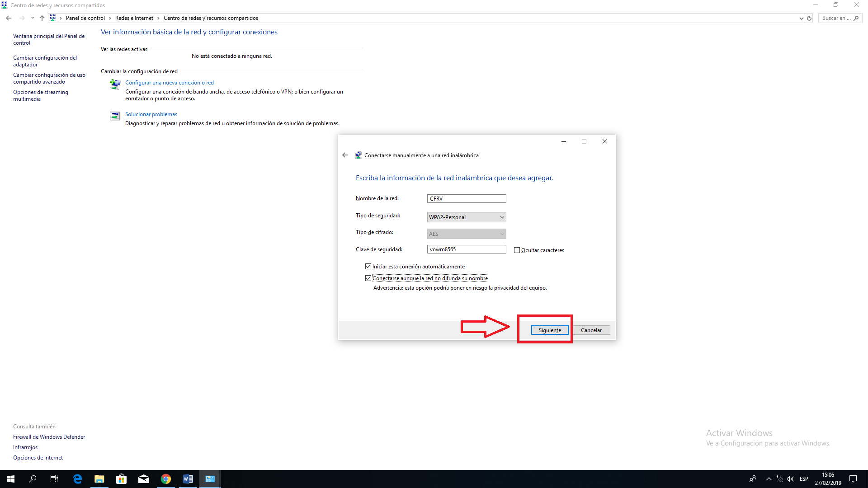The height and width of the screenshot is (488, 868).
Task: Uncheck Iniciar esta conexión automáticamente
Action: click(368, 267)
